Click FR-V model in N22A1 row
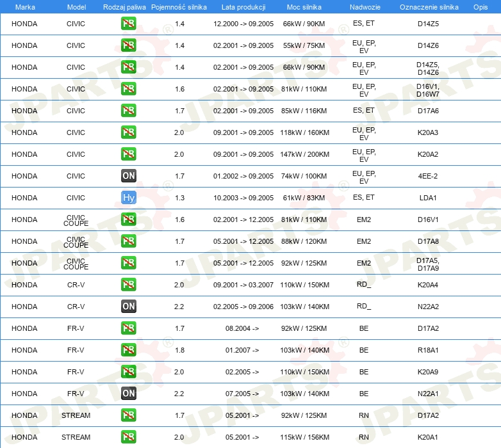Screen dimensions: 501x448 76,394
